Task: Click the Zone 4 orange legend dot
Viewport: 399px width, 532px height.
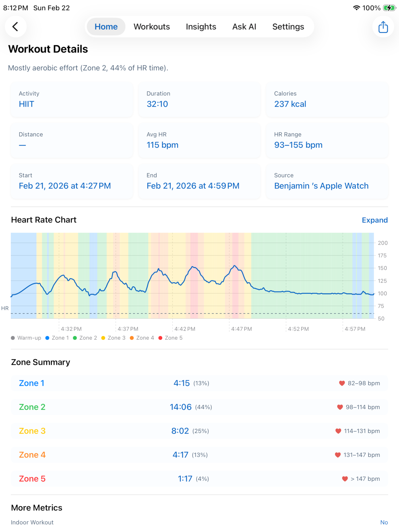Action: pos(132,338)
